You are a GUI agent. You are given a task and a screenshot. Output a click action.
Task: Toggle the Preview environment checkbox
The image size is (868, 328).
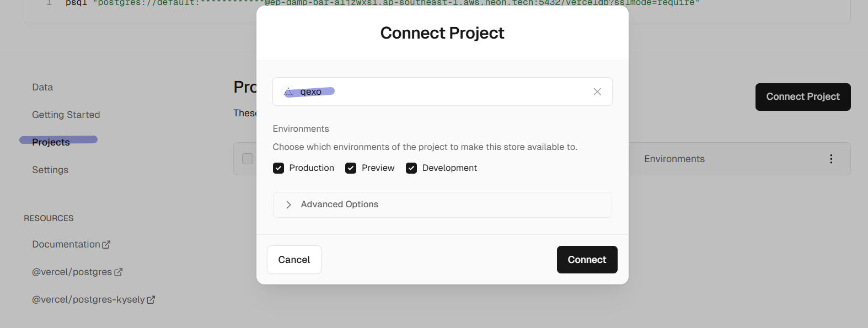coord(351,168)
